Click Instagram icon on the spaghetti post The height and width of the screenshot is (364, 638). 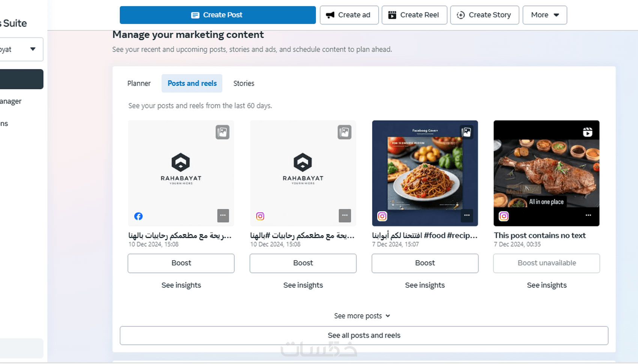pos(382,216)
